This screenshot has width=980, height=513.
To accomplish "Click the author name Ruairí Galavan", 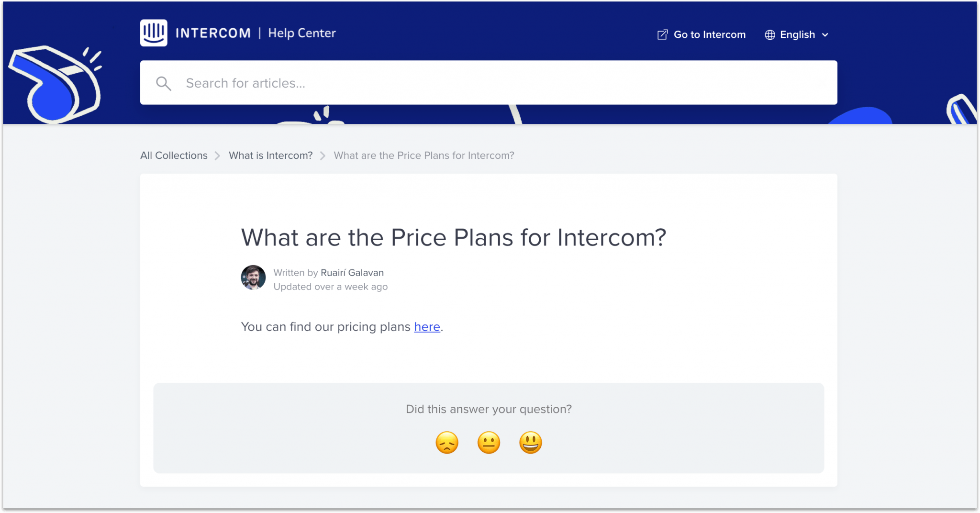I will (352, 273).
